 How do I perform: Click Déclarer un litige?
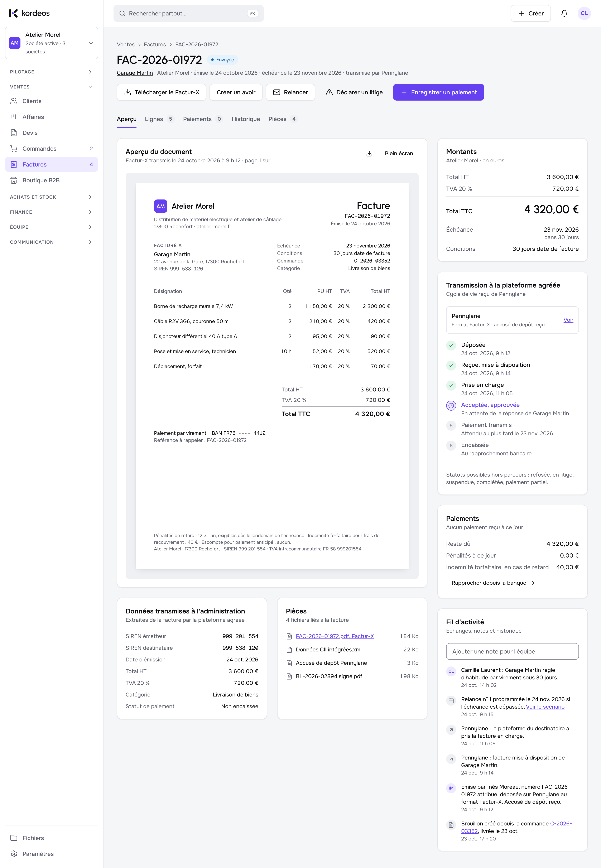click(354, 92)
